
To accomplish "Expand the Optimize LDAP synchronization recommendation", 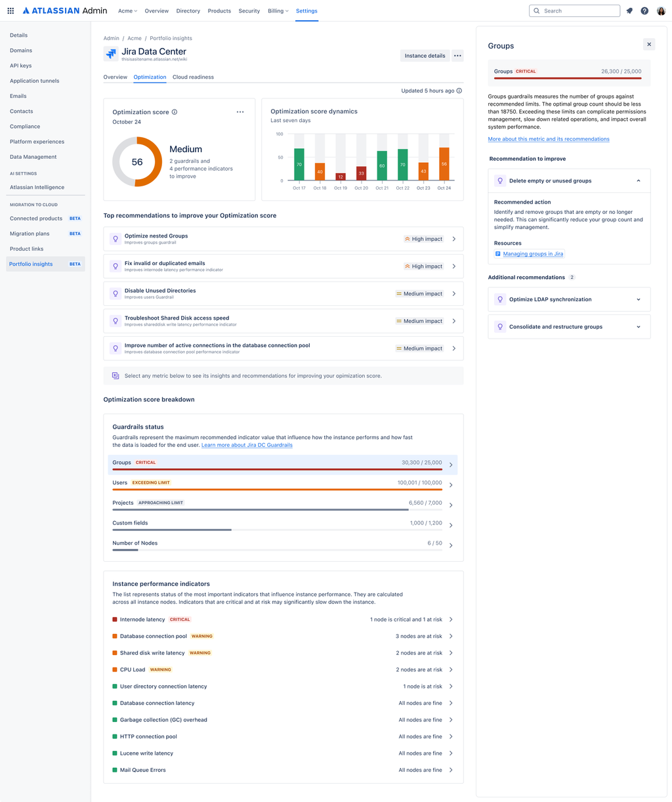I will coord(637,299).
